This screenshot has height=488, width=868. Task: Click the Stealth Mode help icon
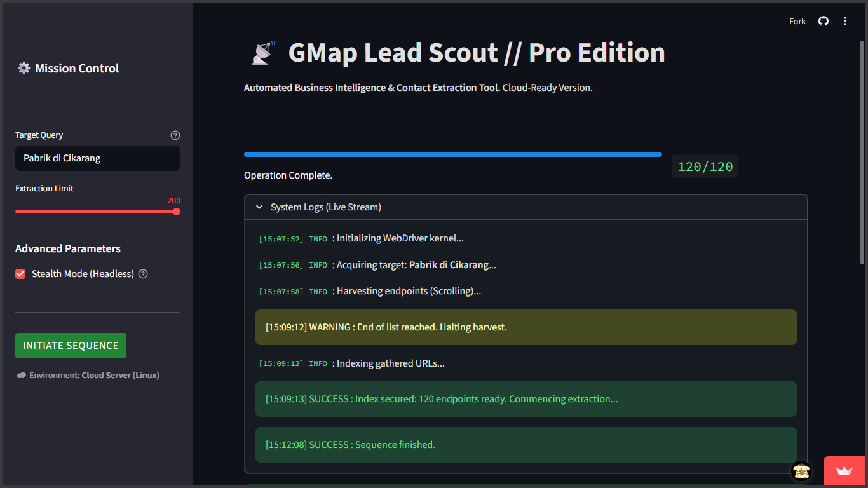[143, 274]
